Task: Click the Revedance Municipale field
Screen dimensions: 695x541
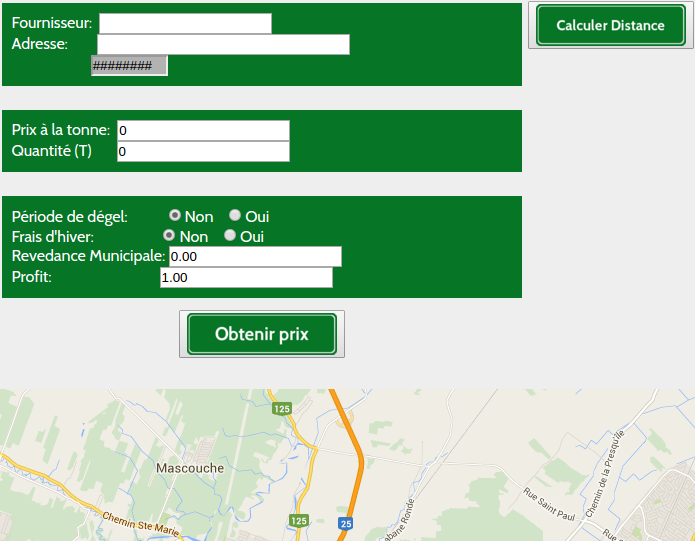Action: point(255,257)
